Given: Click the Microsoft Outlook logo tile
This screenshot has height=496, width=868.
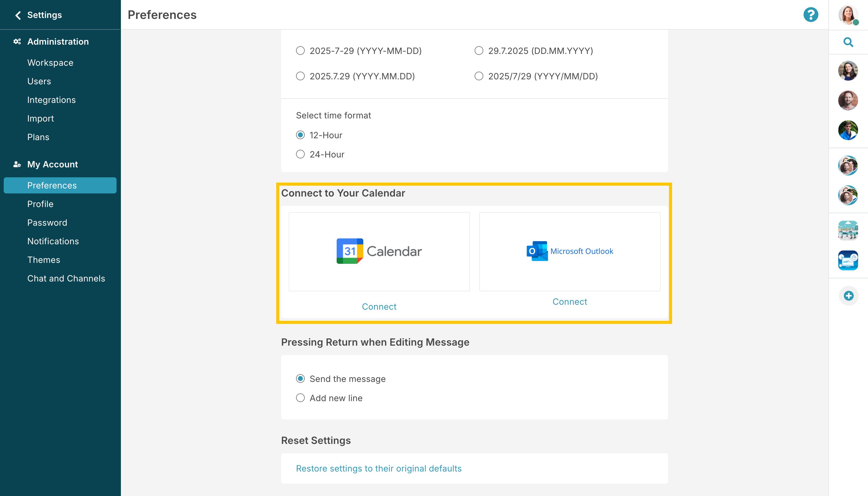Looking at the screenshot, I should tap(569, 251).
